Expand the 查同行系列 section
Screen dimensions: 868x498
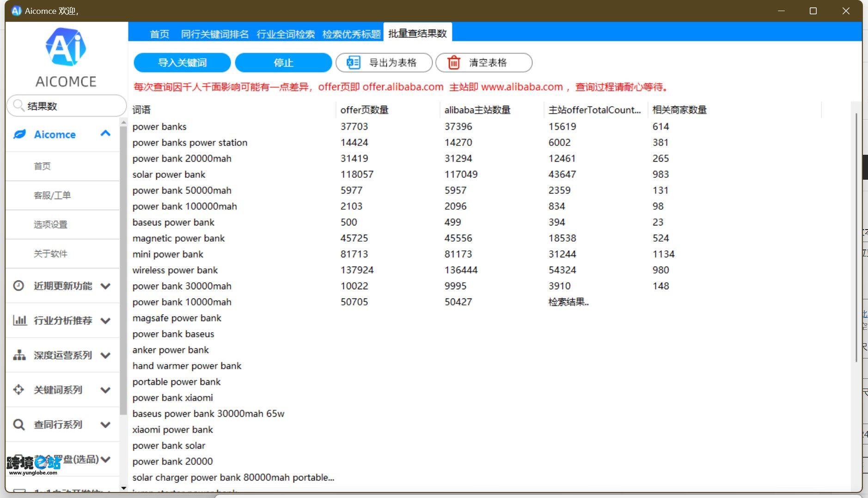point(105,425)
